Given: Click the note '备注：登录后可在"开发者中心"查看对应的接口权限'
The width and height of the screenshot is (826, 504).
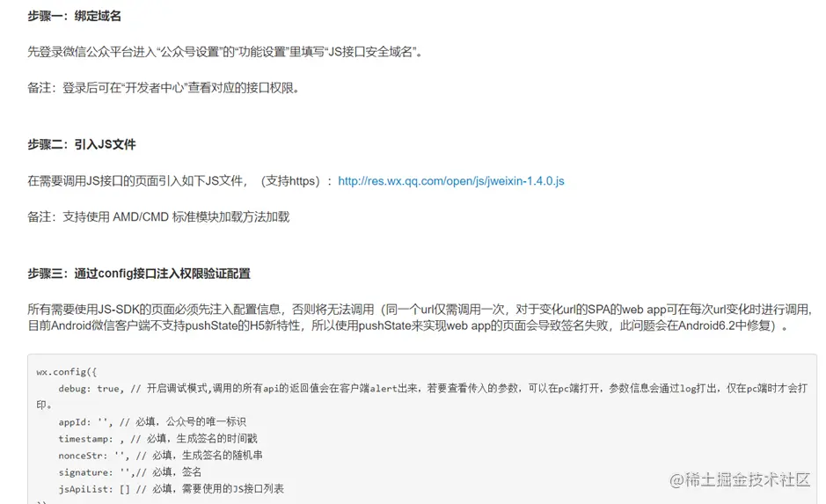Looking at the screenshot, I should click(164, 88).
